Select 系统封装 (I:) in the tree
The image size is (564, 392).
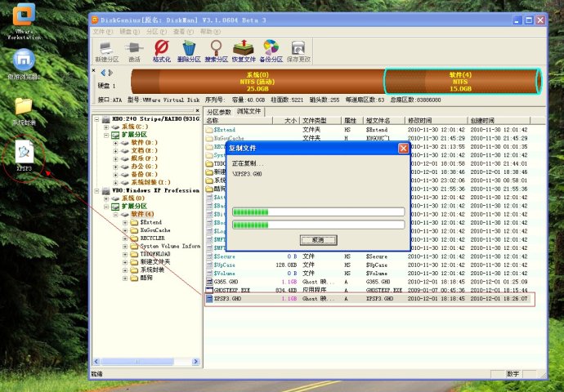tap(150, 183)
